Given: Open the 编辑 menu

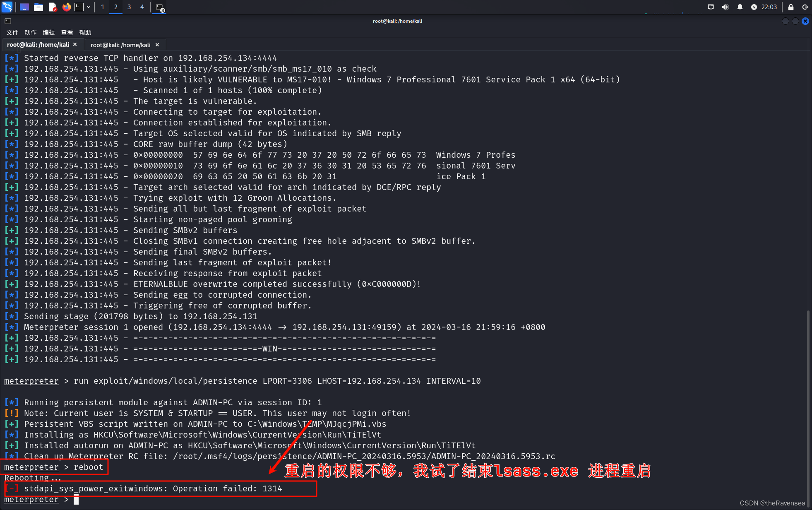Looking at the screenshot, I should click(49, 32).
